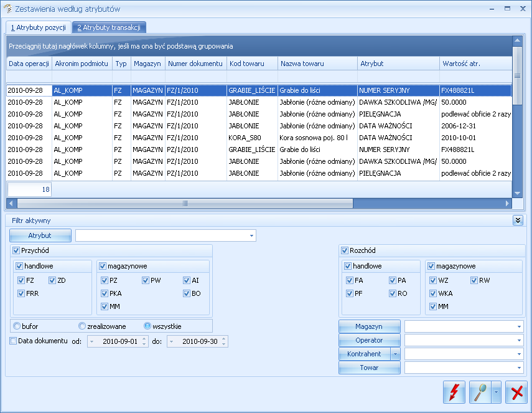532x413 pixels.
Task: Uncheck the PZ checkbox
Action: 105,280
